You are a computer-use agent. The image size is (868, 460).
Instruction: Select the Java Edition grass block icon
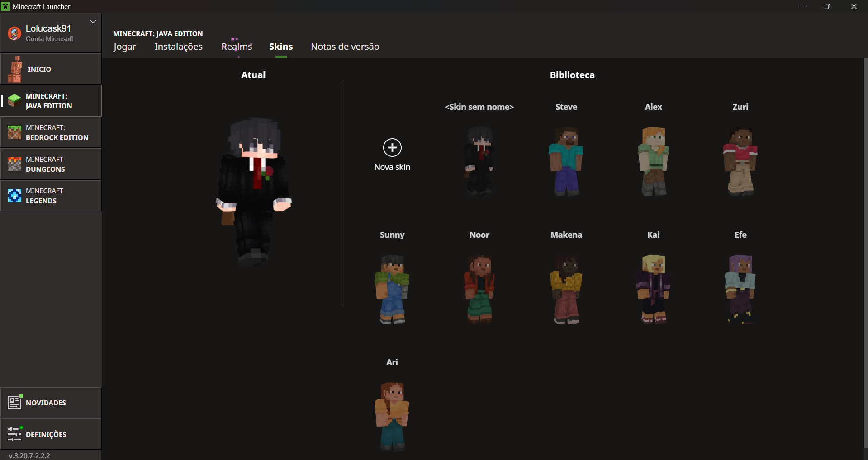tap(14, 101)
